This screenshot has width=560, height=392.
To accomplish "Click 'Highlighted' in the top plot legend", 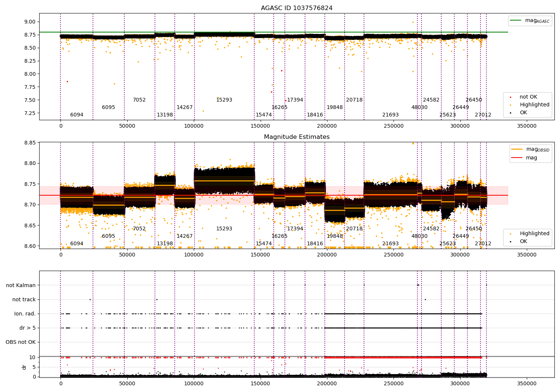I will (x=535, y=105).
